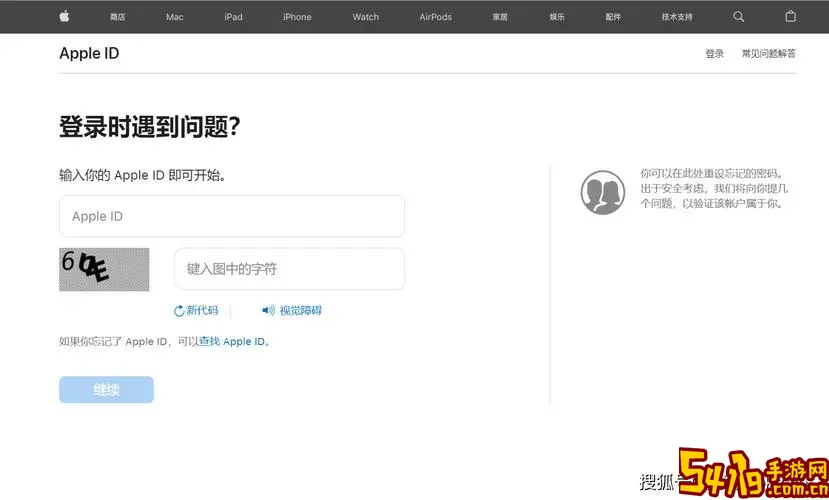This screenshot has height=500, width=829.
Task: Click the 继续 button
Action: coord(106,390)
